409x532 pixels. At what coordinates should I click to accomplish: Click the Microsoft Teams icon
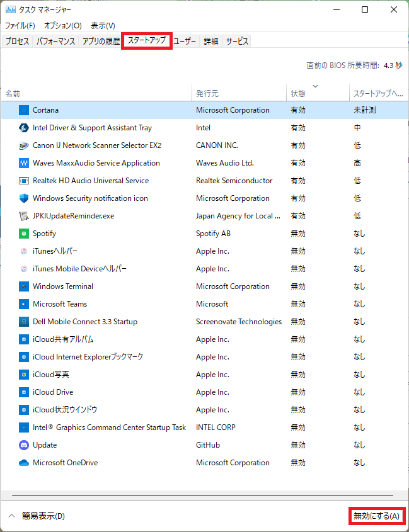24,304
